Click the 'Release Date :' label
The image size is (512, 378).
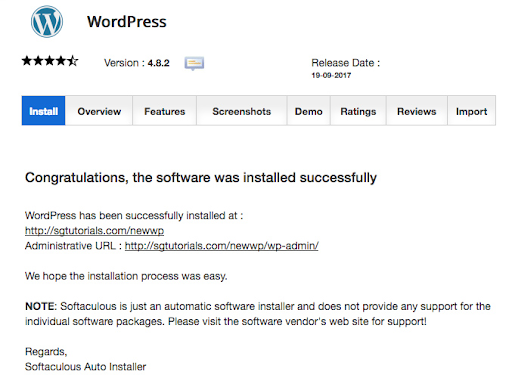pos(346,63)
